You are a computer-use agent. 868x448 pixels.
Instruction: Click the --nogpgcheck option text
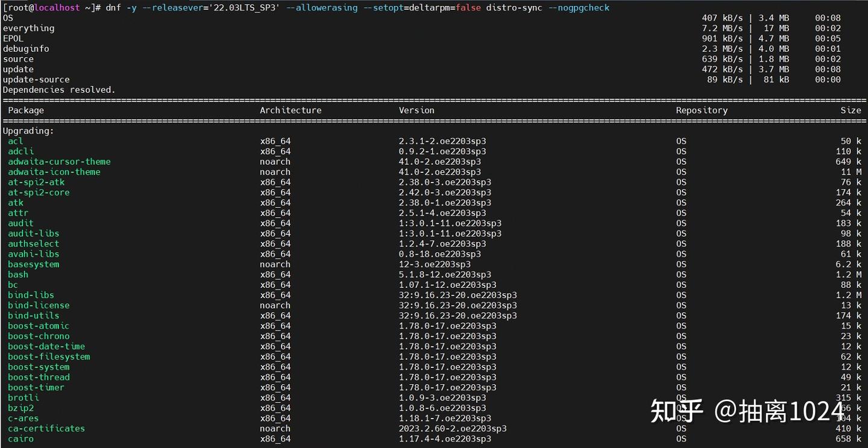[x=578, y=8]
